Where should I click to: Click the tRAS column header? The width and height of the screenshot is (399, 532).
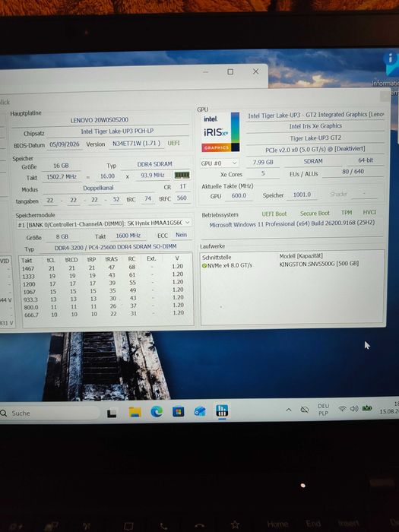tap(112, 259)
